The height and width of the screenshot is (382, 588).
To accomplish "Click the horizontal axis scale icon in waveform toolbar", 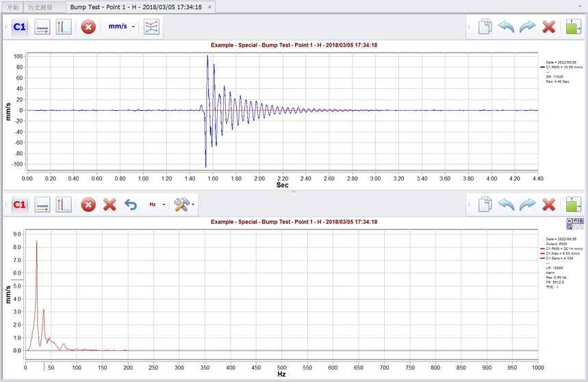I will pos(42,27).
